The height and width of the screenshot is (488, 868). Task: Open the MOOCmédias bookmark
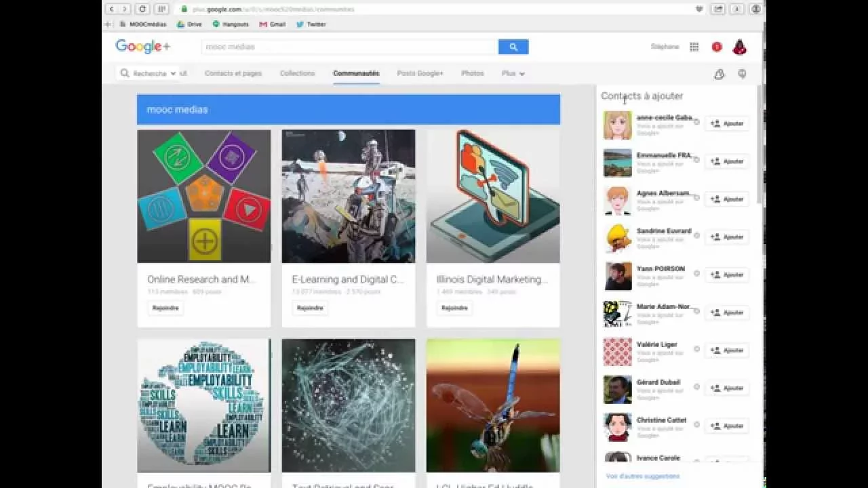point(142,24)
